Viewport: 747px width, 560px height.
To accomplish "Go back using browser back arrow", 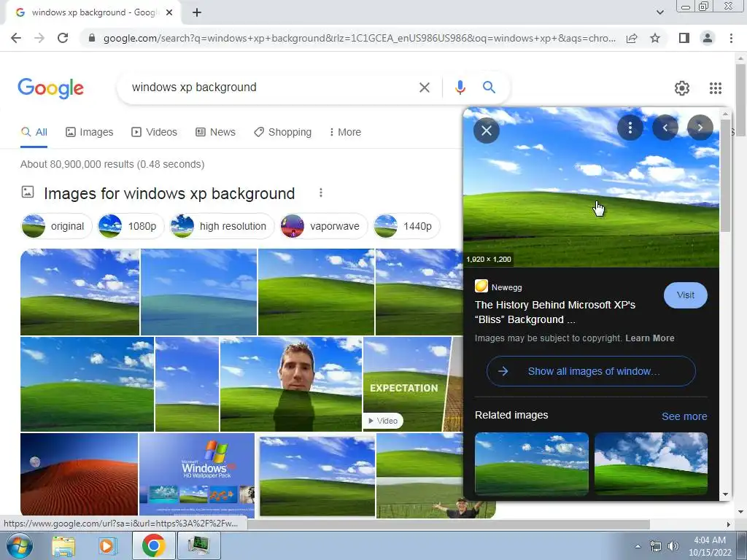I will pos(16,38).
